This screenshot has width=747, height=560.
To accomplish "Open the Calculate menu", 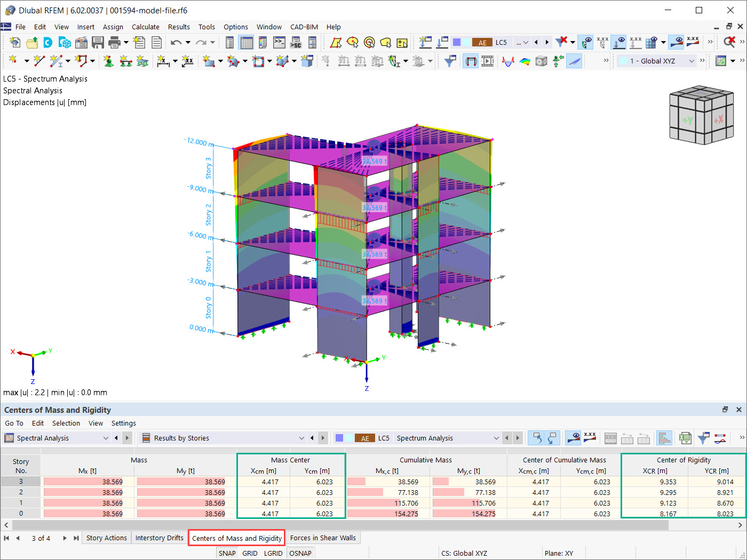I will tap(146, 27).
